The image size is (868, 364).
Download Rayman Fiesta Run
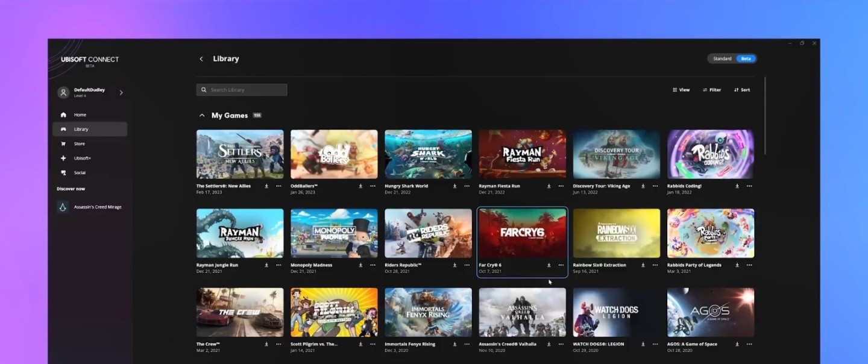(549, 186)
